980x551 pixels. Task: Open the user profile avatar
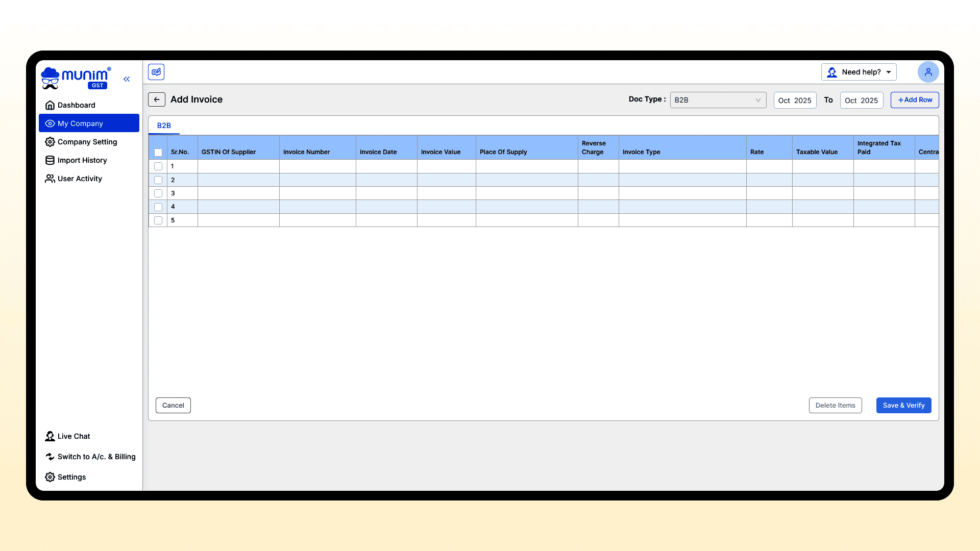pyautogui.click(x=928, y=72)
